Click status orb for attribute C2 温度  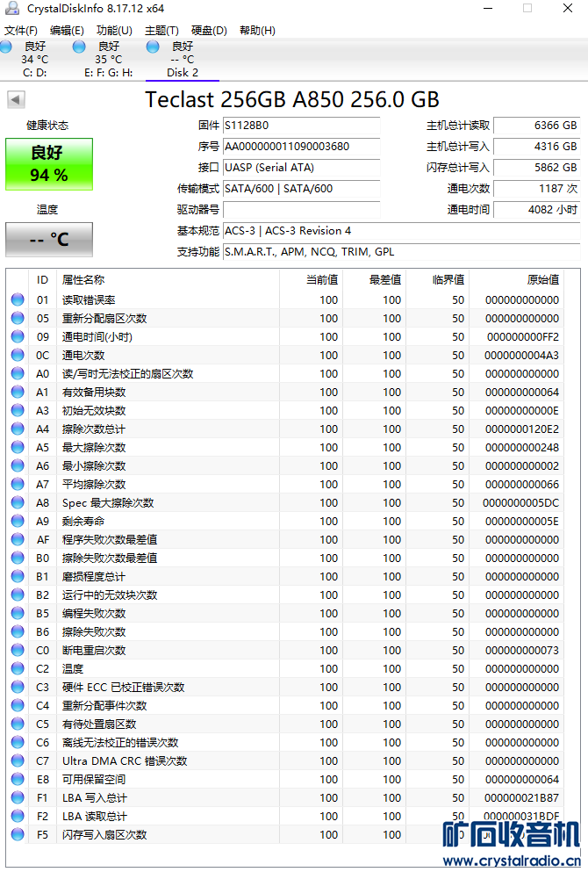18,668
